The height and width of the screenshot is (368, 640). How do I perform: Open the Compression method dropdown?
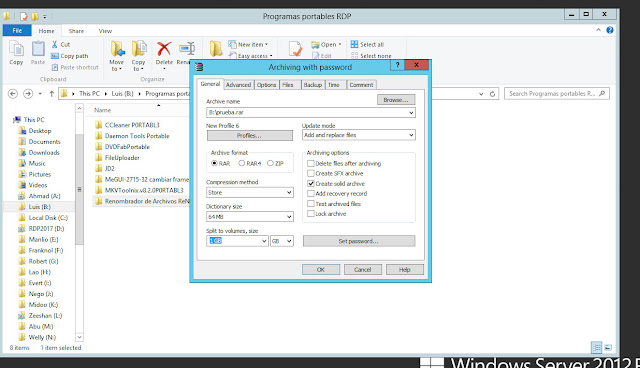click(x=289, y=193)
